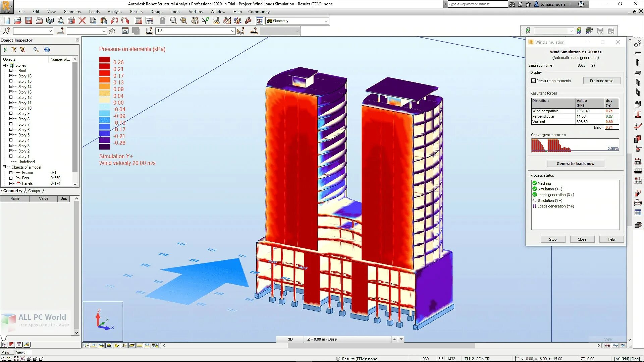
Task: Open the Geometry layout dropdown
Action: tap(326, 21)
